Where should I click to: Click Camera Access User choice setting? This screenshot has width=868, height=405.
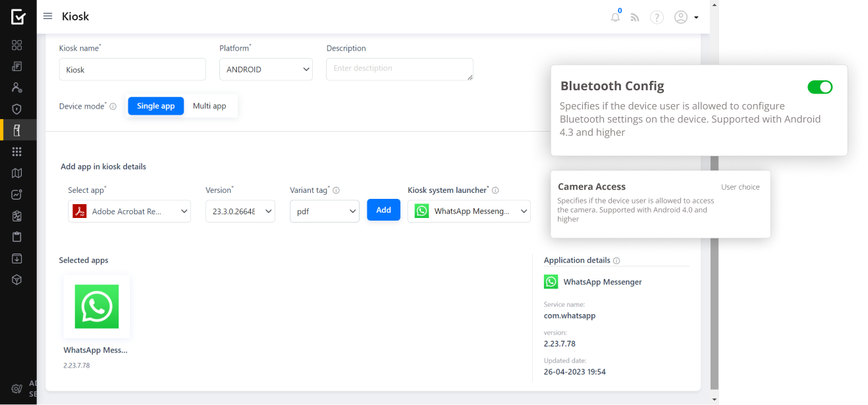pyautogui.click(x=740, y=187)
